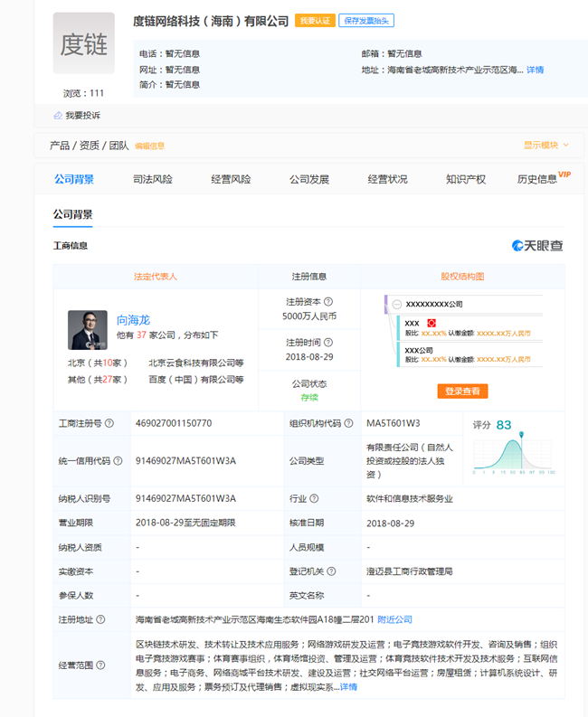Image resolution: width=588 pixels, height=717 pixels.
Task: Switch to the 公司背景 tab
Action: click(74, 179)
